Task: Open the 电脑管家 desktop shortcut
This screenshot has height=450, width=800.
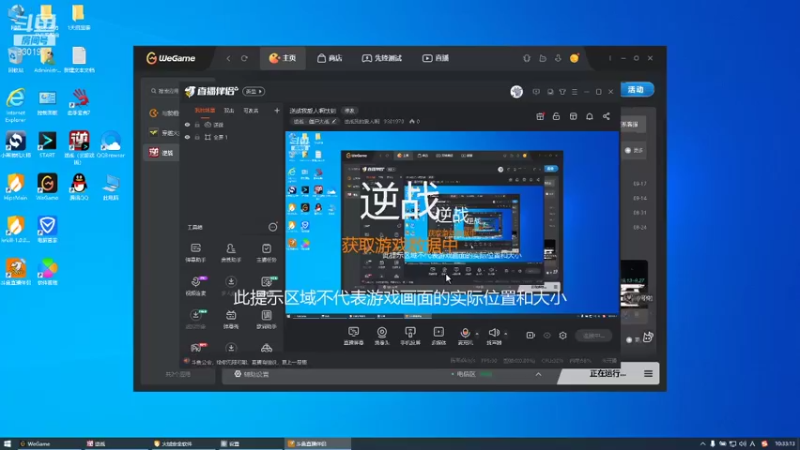Action: pyautogui.click(x=47, y=229)
